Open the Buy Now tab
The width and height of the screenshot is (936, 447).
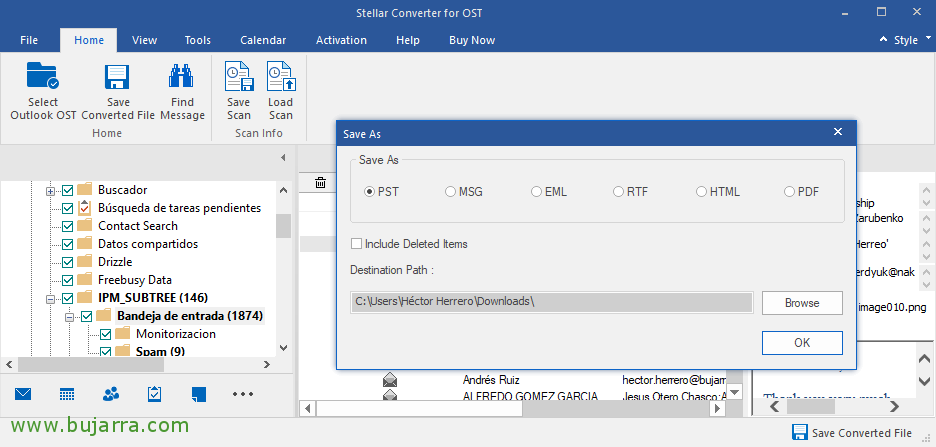pyautogui.click(x=472, y=40)
